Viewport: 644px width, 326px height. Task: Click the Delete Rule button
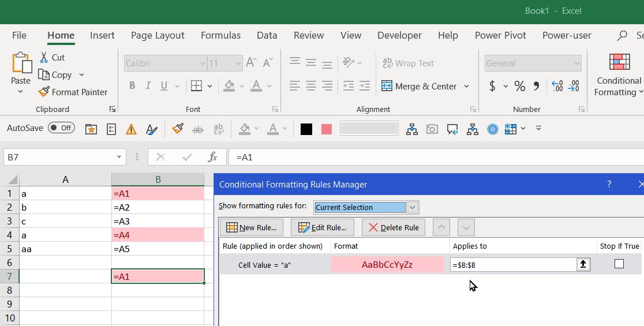click(x=394, y=227)
